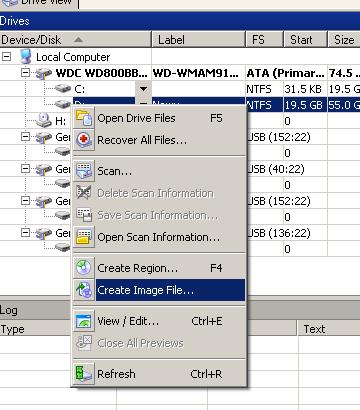Click the Delete Scan Information icon
Screen dimensions: 360x410
click(x=84, y=193)
